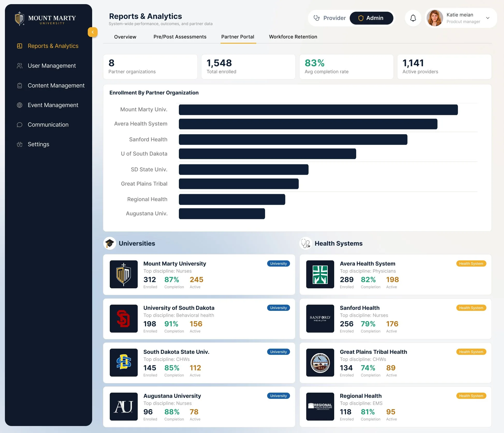Select the Partner Portal tab
The height and width of the screenshot is (433, 504).
[238, 37]
